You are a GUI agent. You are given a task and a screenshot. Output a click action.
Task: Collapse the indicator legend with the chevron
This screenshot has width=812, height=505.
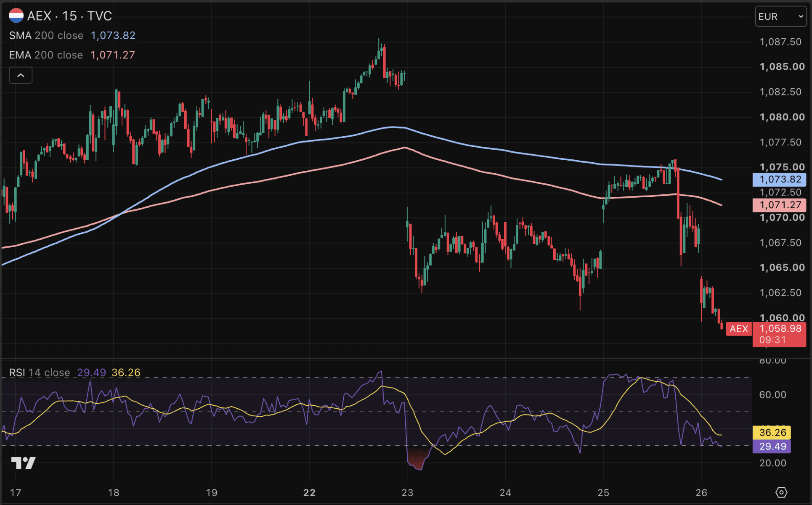point(21,75)
